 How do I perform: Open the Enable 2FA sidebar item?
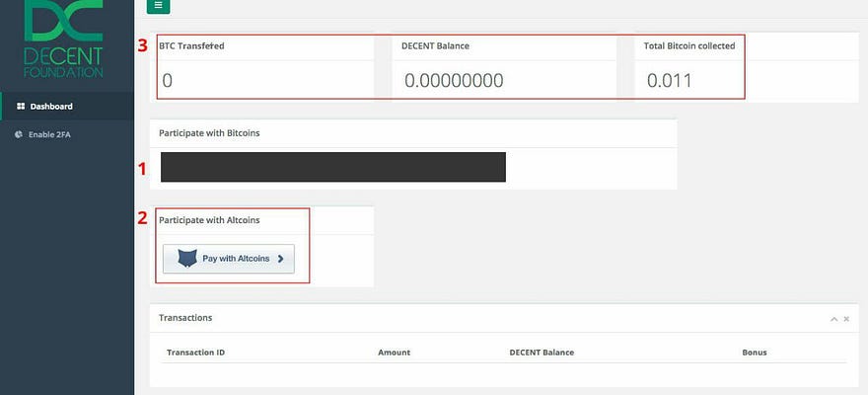point(67,134)
